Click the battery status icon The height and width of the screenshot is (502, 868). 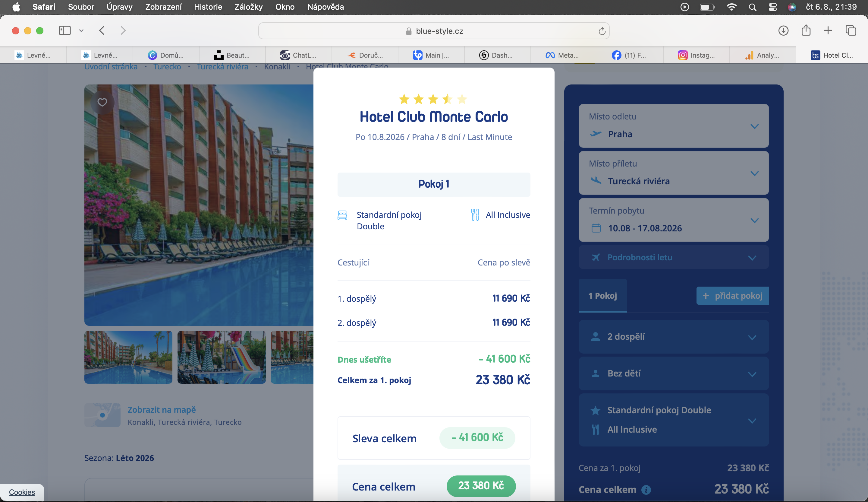click(x=707, y=7)
